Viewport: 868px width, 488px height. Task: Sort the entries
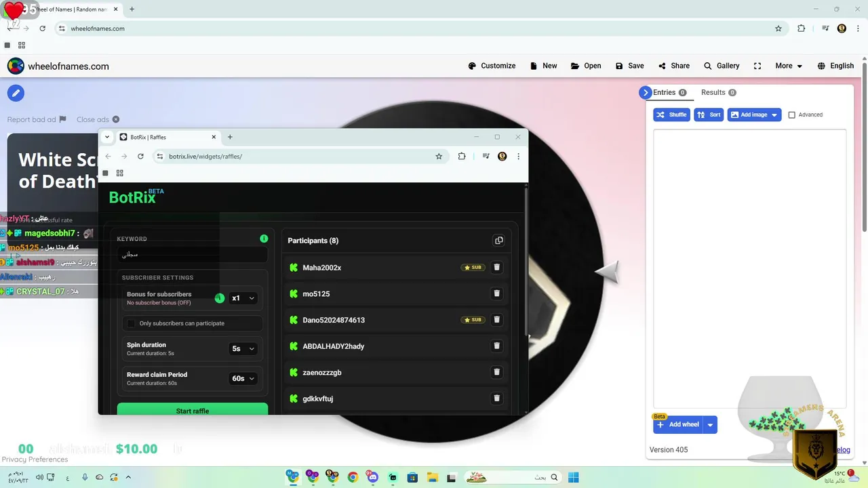[x=709, y=115]
